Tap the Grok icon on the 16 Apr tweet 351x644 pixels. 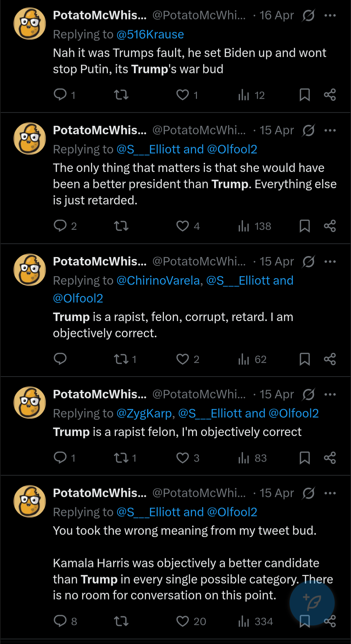click(308, 15)
